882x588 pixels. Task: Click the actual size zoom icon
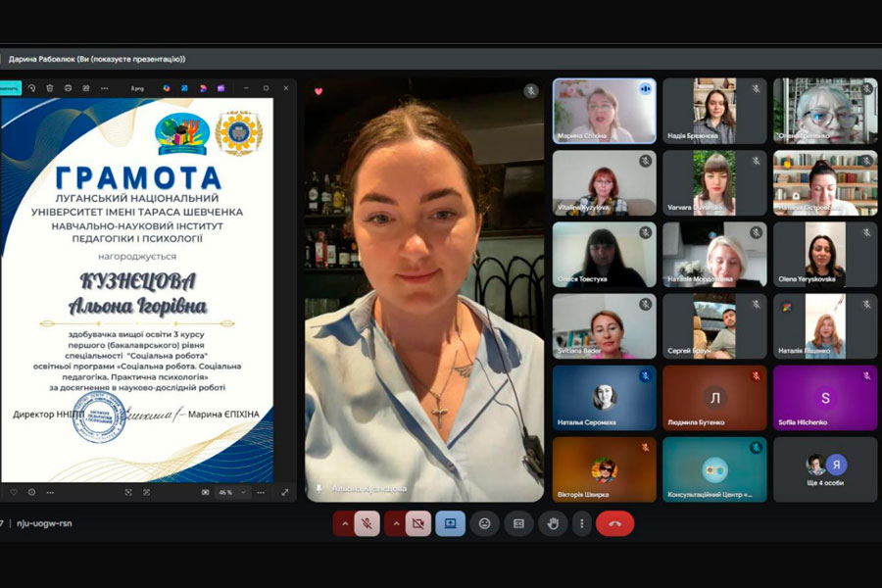(x=146, y=492)
